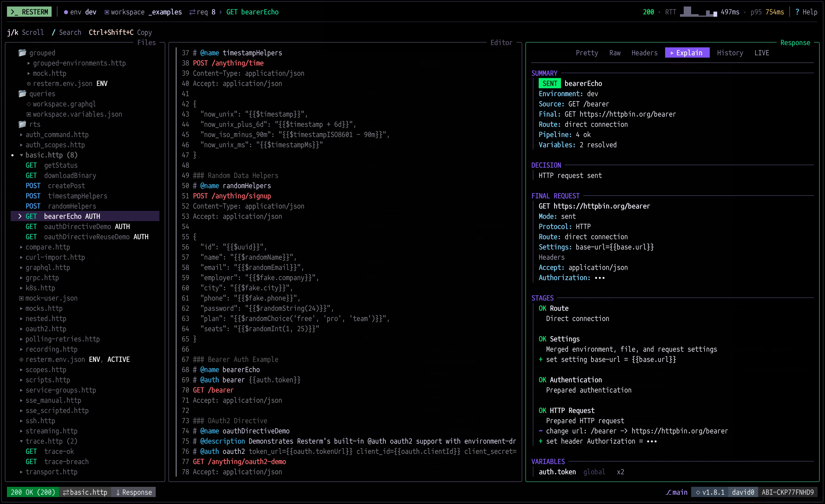Click the workspace square icon in header
The image size is (825, 504).
107,12
